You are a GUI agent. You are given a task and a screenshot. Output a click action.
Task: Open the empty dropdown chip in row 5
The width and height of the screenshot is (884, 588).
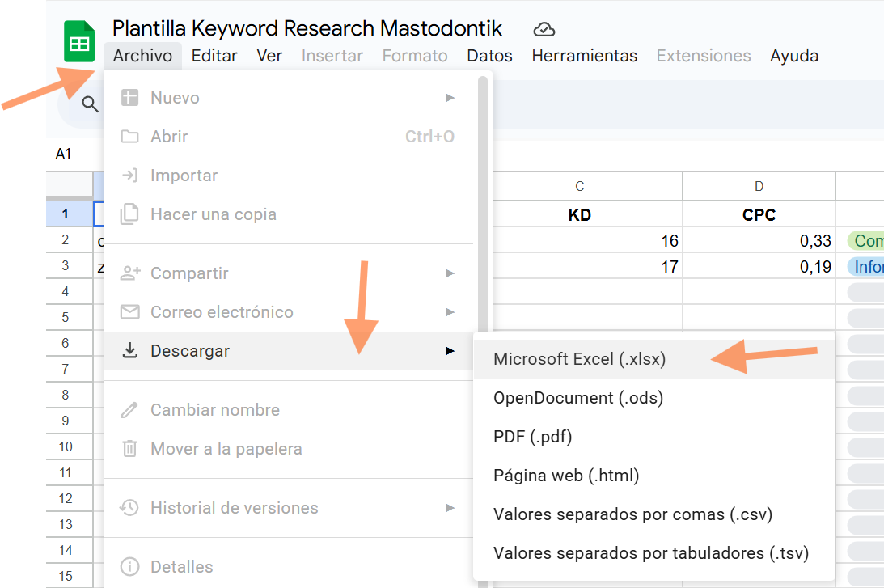866,318
